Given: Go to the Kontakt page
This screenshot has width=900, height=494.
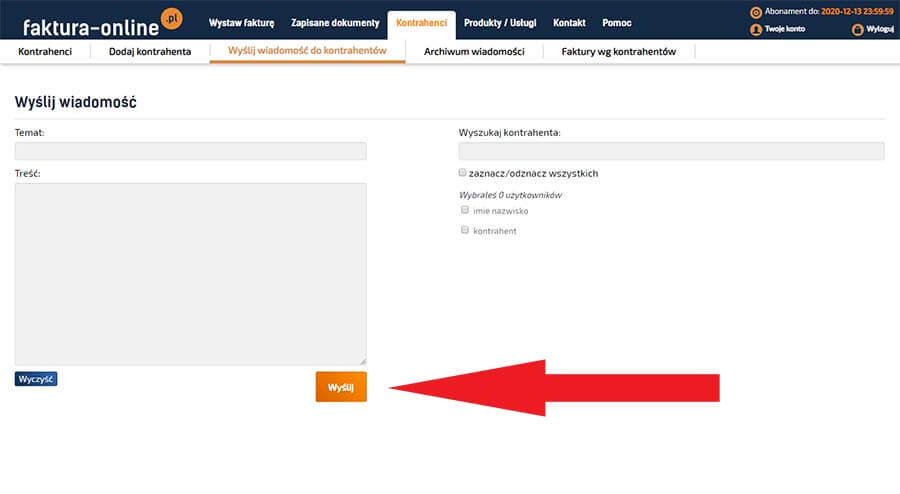Looking at the screenshot, I should (569, 23).
